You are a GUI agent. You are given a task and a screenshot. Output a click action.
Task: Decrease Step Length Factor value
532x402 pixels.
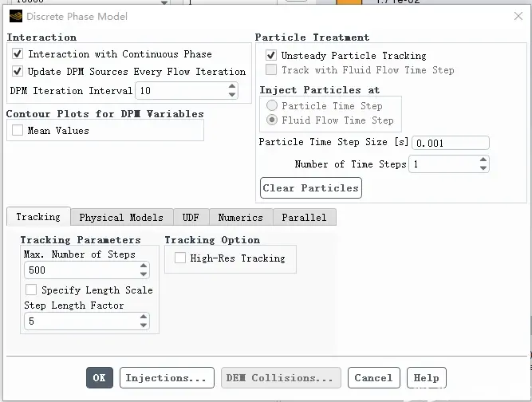coord(144,325)
